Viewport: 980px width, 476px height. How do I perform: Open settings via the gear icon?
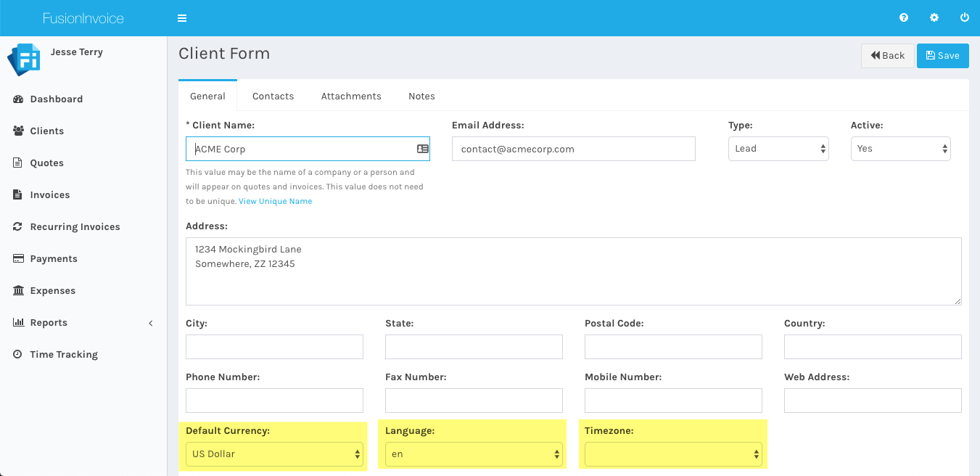934,18
